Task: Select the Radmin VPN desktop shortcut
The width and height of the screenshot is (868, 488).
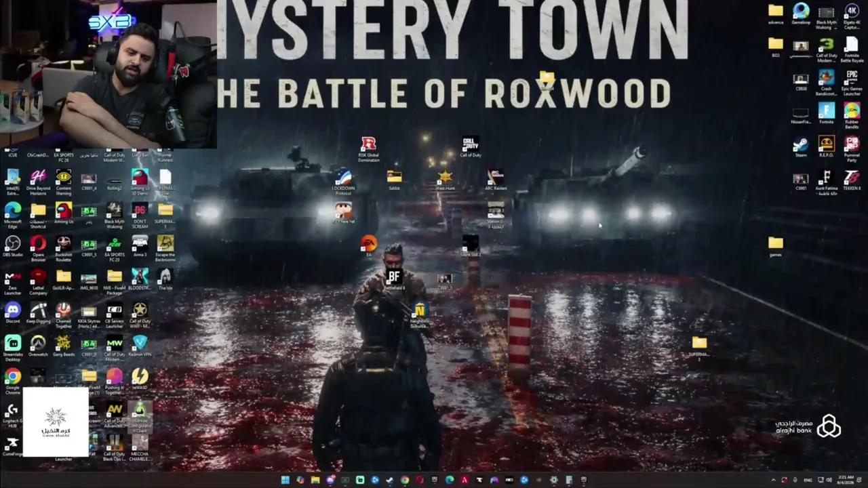Action: pyautogui.click(x=140, y=346)
